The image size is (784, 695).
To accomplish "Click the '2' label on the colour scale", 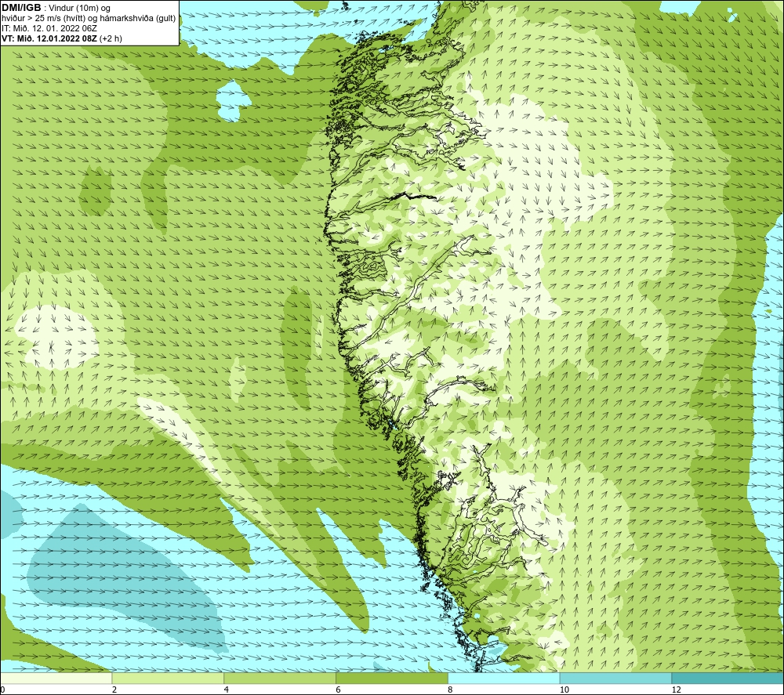I will click(x=114, y=690).
